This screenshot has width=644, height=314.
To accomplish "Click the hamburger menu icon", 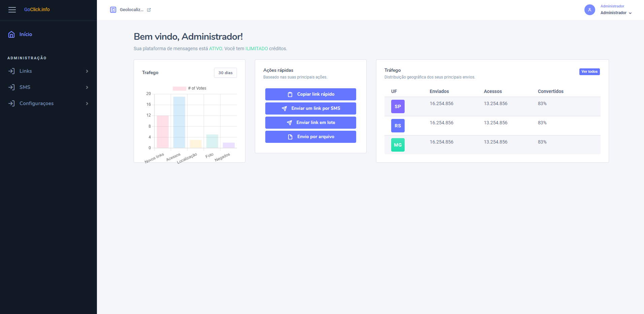I will pyautogui.click(x=12, y=10).
